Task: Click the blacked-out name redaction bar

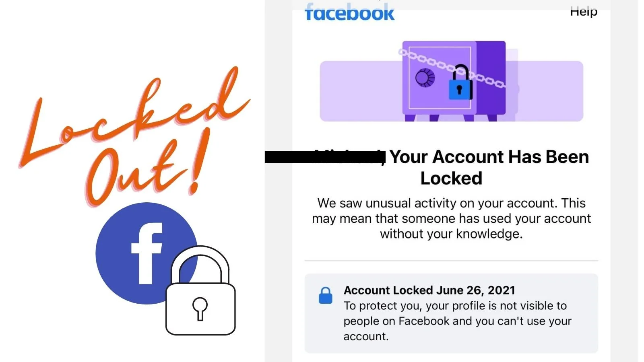Action: pos(325,157)
